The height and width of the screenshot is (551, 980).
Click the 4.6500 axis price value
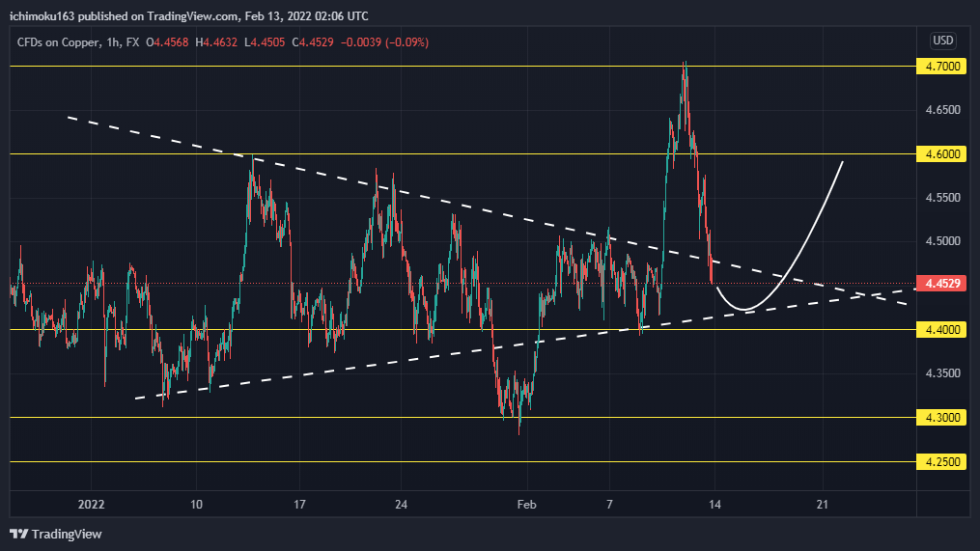[x=942, y=110]
